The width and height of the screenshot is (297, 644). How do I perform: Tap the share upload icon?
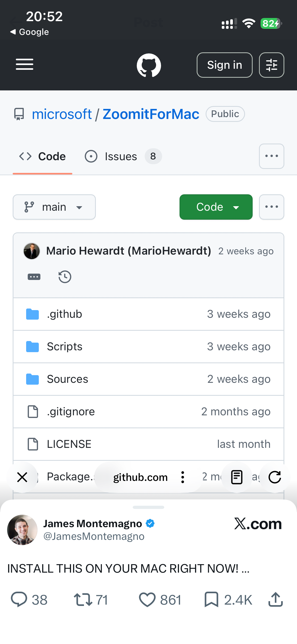(276, 599)
